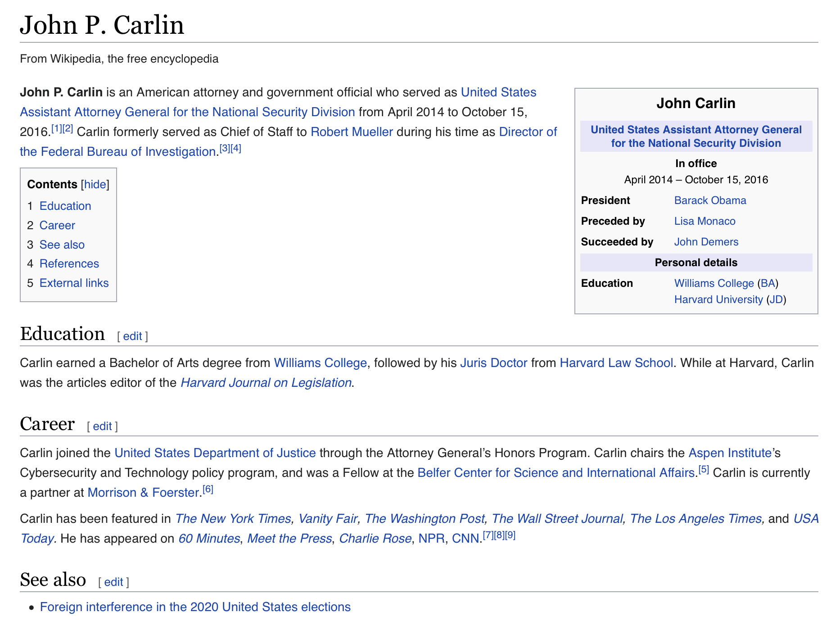Open Meet the Press link

[x=289, y=539]
